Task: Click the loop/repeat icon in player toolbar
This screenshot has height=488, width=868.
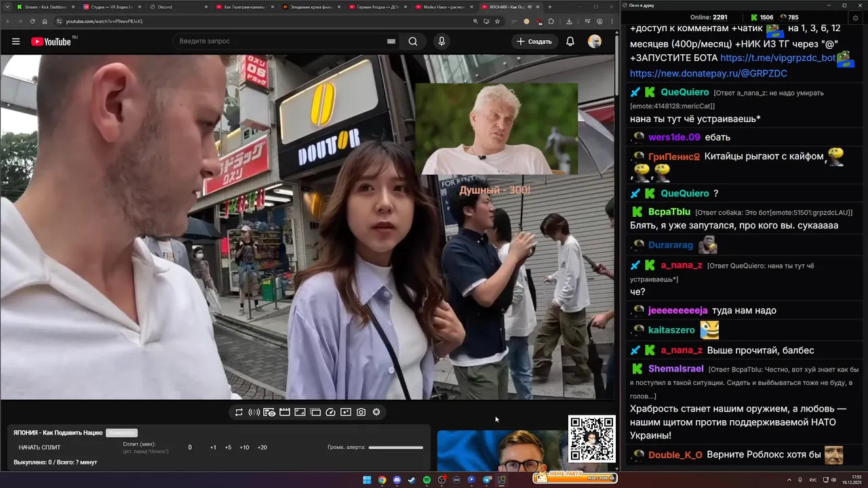Action: tap(239, 412)
